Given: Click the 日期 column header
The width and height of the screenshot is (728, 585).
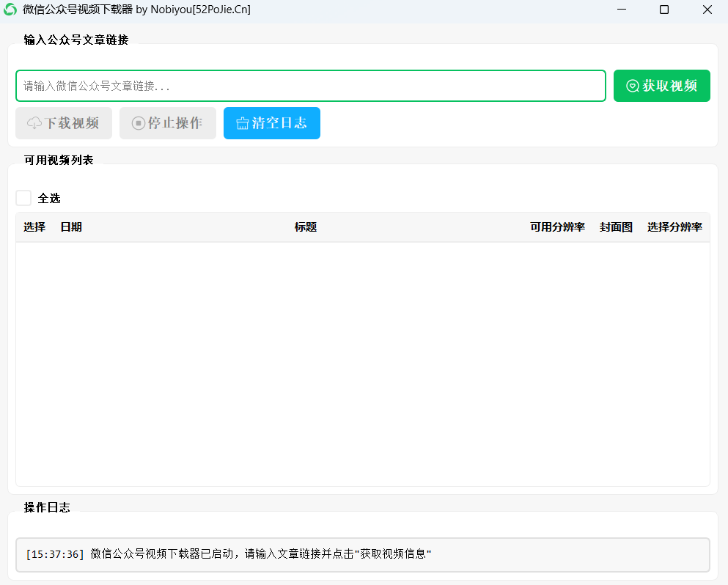Looking at the screenshot, I should tap(71, 227).
